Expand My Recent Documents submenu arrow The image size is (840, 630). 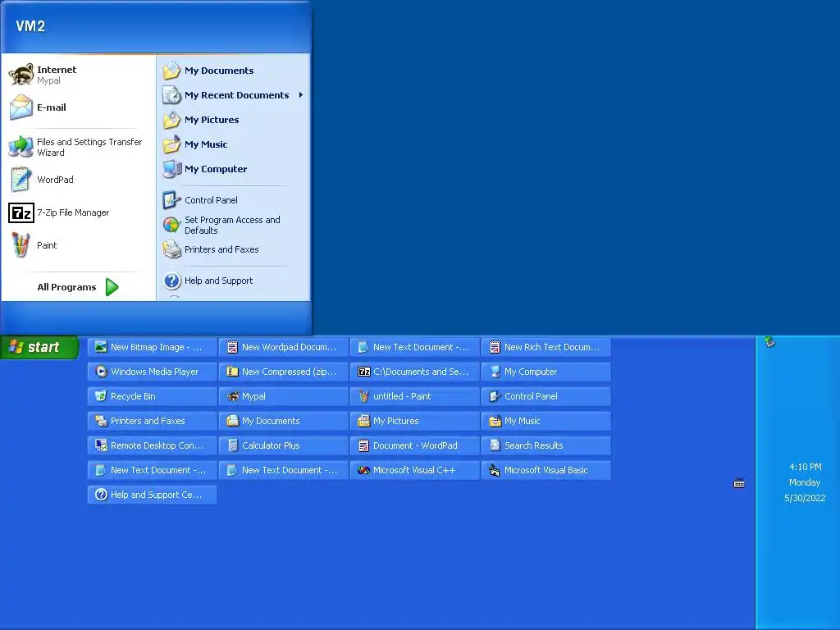coord(301,95)
